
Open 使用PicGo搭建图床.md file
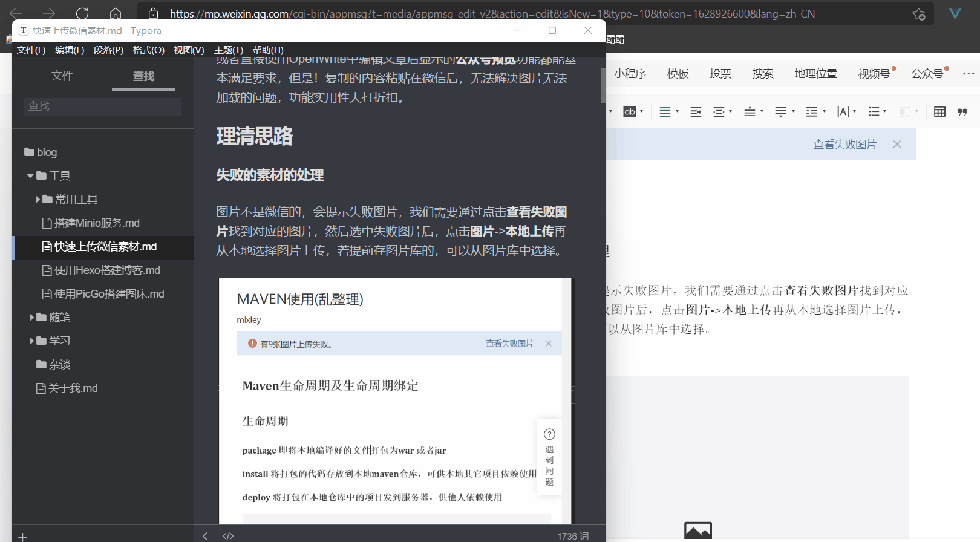coord(103,293)
